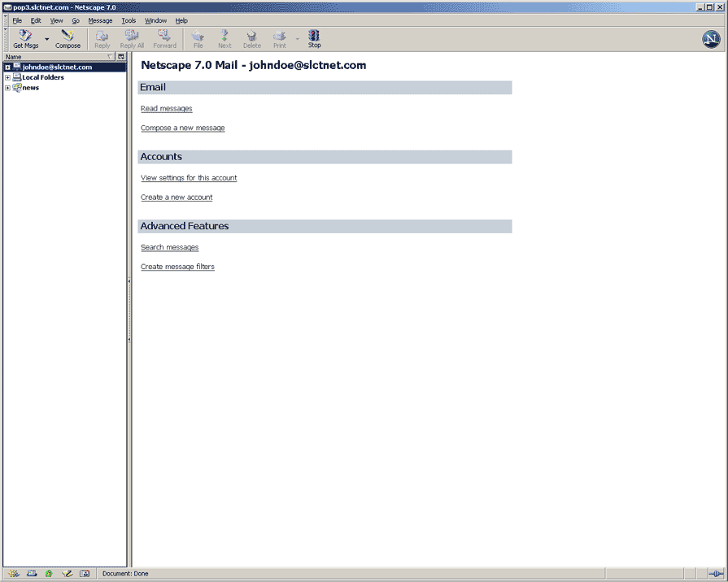Click the Advanced Features section header
728x582 pixels.
tap(325, 227)
